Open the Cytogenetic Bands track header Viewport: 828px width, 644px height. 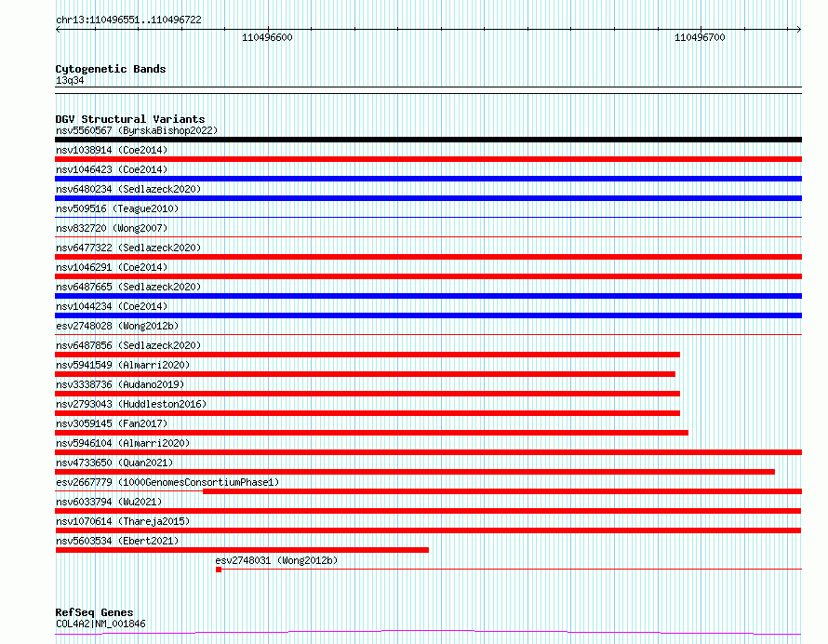click(111, 69)
